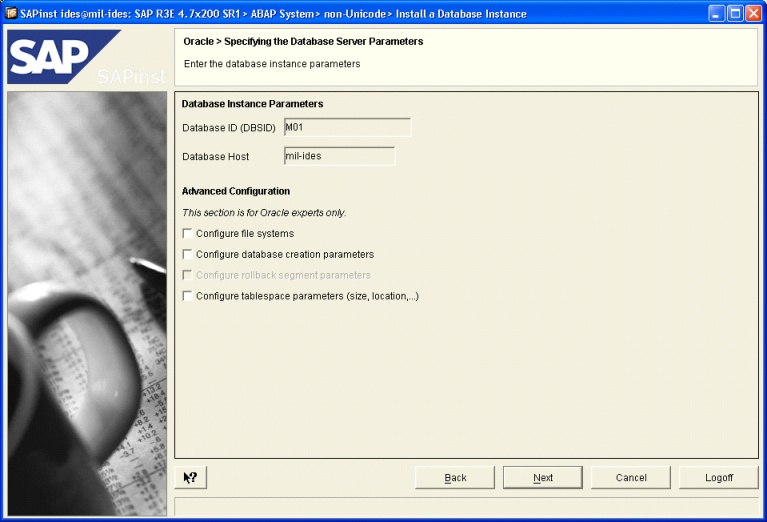Click the Logoff button
Viewport: 767px width, 522px height.
[x=718, y=478]
